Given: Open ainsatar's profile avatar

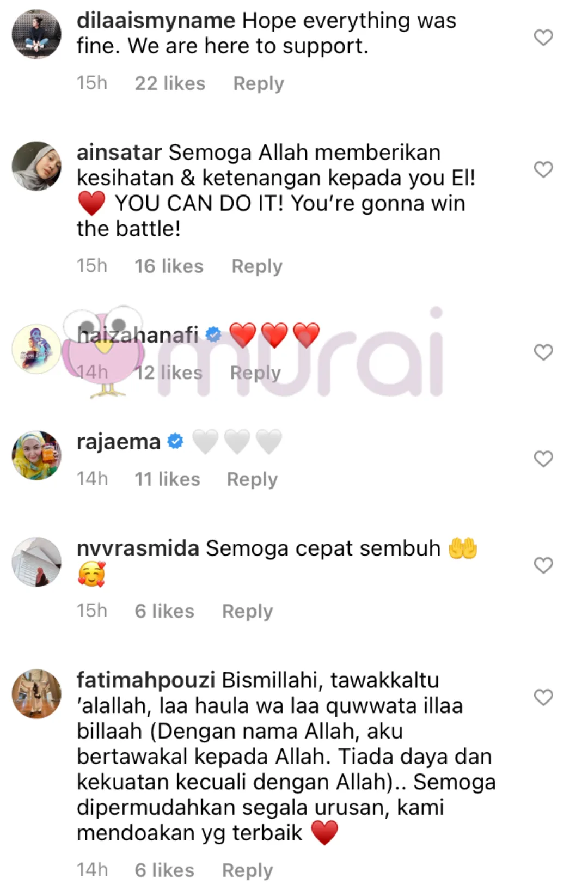Looking at the screenshot, I should [x=36, y=166].
